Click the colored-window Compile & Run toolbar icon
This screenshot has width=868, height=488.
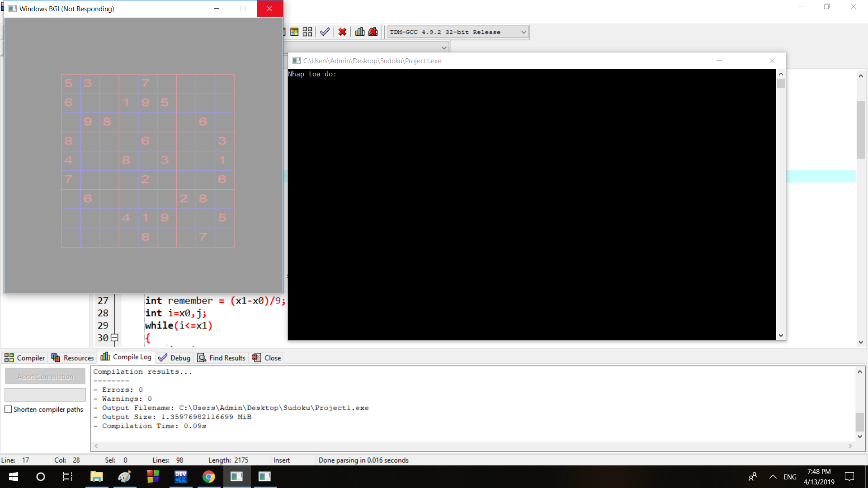[x=294, y=32]
